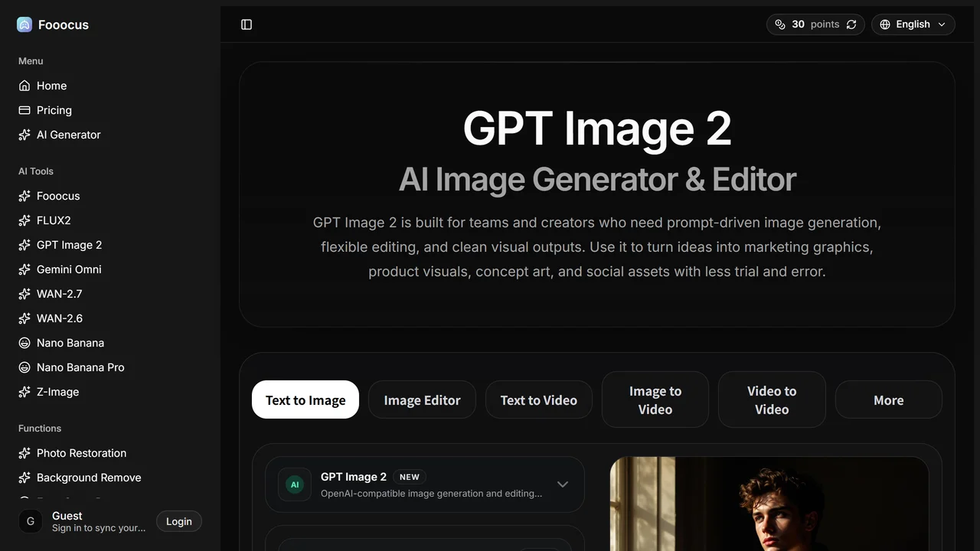Open the Home menu link
Viewport: 980px width, 551px height.
110,86
